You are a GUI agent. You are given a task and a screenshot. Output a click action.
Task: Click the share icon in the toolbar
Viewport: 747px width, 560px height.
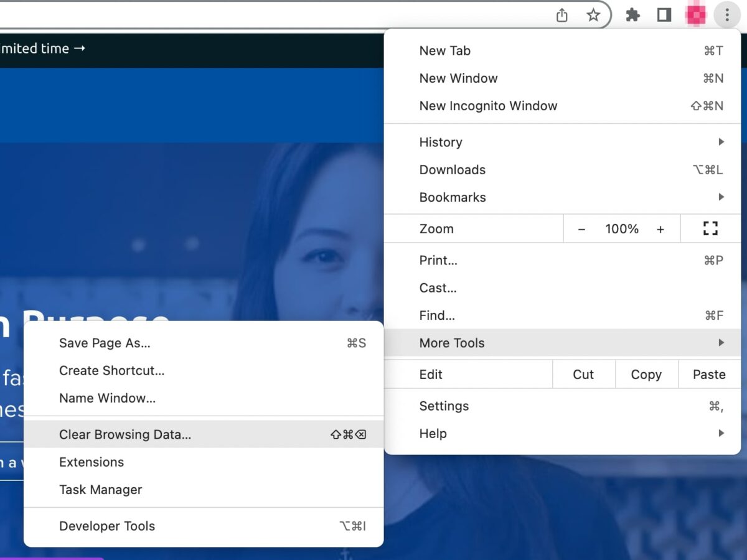coord(561,14)
